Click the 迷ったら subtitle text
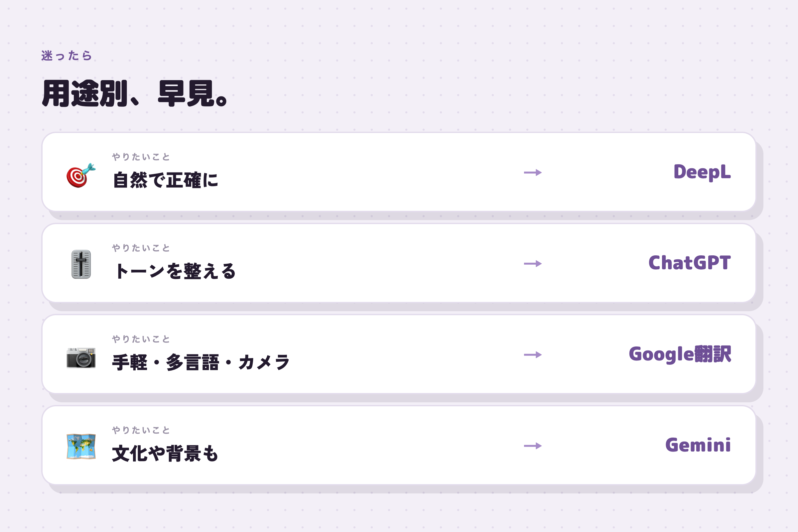 pyautogui.click(x=66, y=56)
